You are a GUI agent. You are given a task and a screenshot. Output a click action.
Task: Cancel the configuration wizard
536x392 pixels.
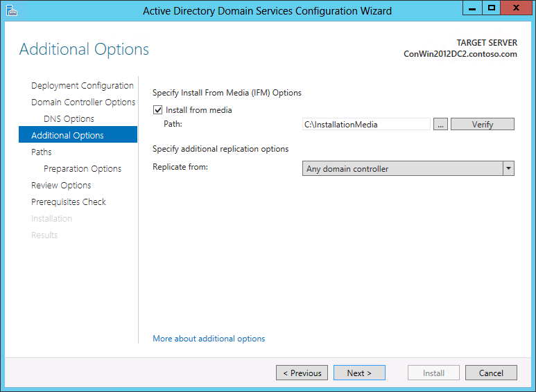(491, 373)
